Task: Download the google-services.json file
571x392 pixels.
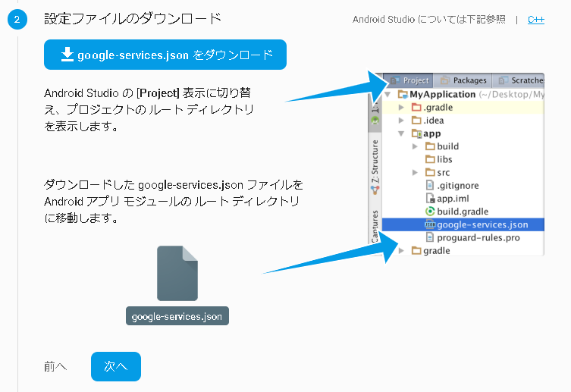Action: (165, 55)
